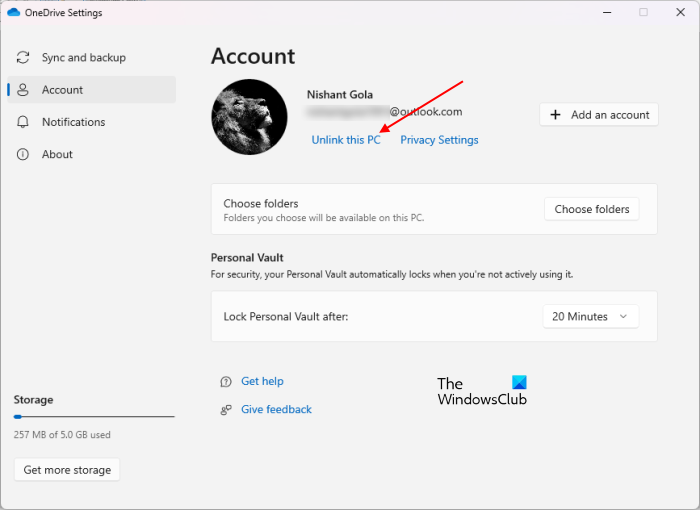Click the storage usage progress bar
The height and width of the screenshot is (510, 700).
94,417
